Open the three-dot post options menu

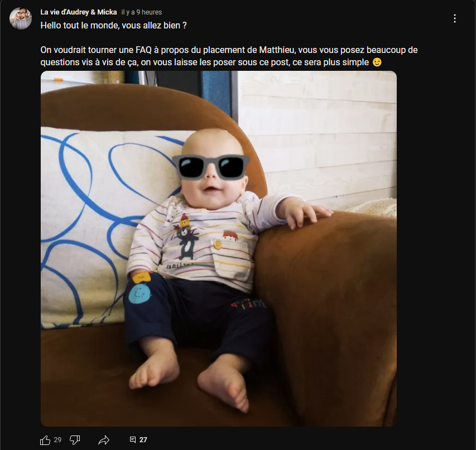tap(455, 18)
